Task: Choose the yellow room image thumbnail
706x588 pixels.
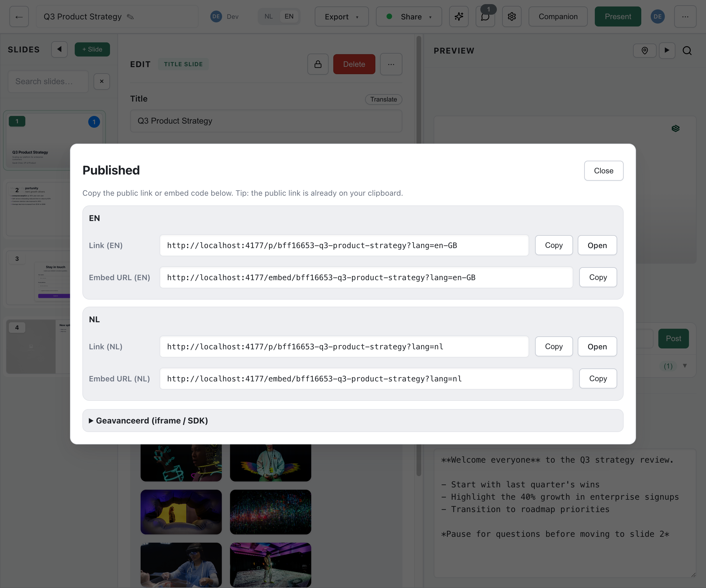Action: pyautogui.click(x=181, y=512)
